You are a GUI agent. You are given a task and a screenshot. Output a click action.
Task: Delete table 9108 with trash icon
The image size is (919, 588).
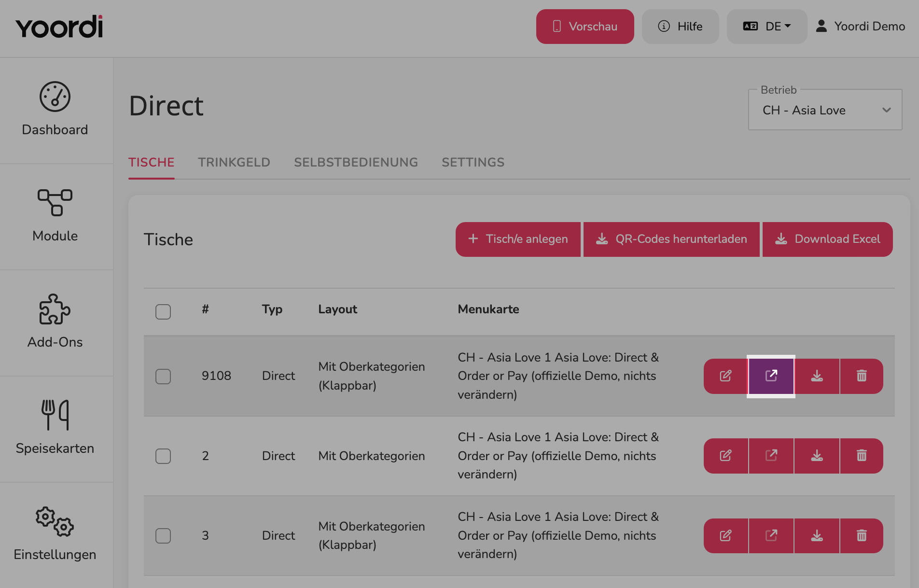pos(862,376)
